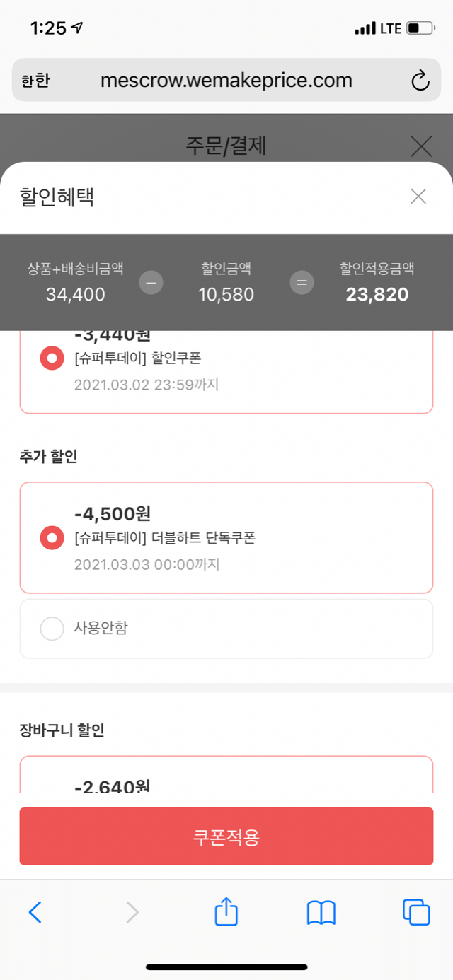This screenshot has width=453, height=980.
Task: Open Safari bookmarks
Action: pos(321,912)
